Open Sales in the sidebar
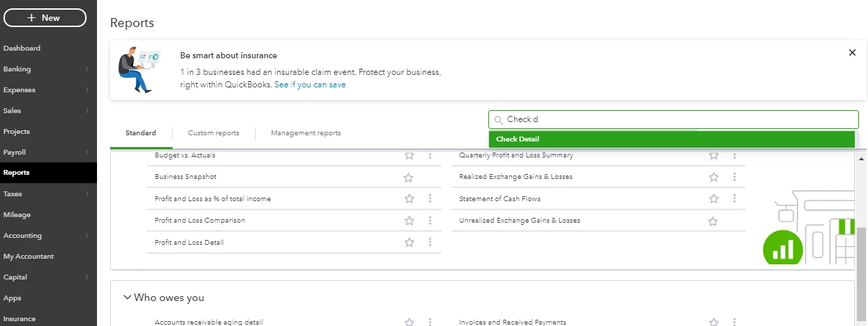The image size is (868, 326). coord(12,111)
